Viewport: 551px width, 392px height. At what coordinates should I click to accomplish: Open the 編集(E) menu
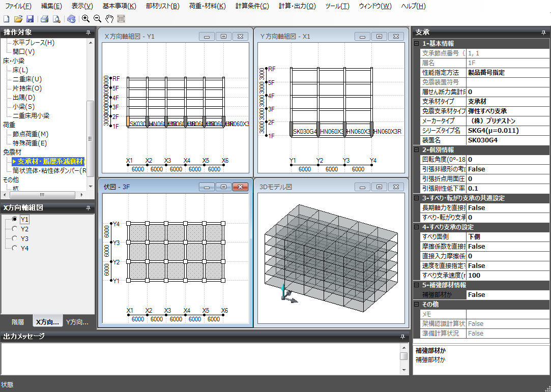(x=51, y=6)
